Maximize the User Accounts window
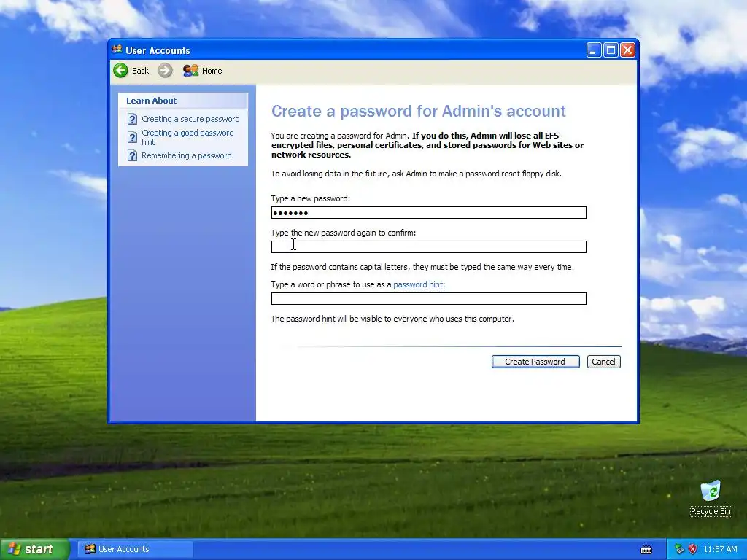The height and width of the screenshot is (560, 747). coord(611,50)
